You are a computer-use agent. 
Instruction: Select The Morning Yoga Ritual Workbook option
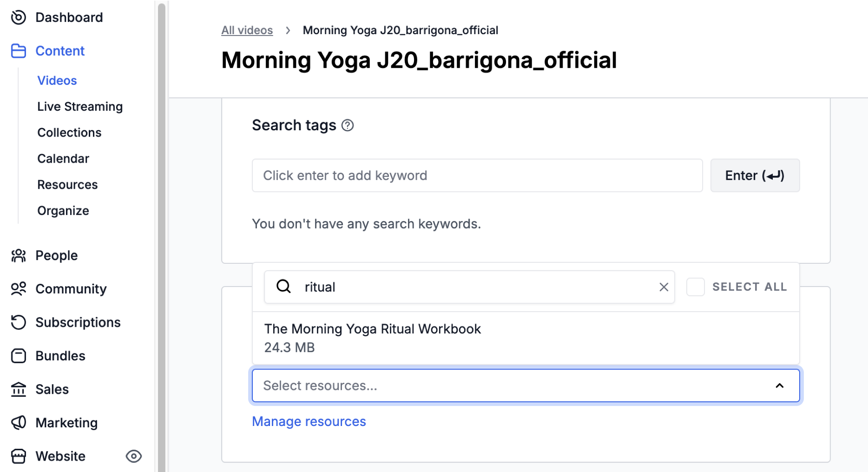373,338
